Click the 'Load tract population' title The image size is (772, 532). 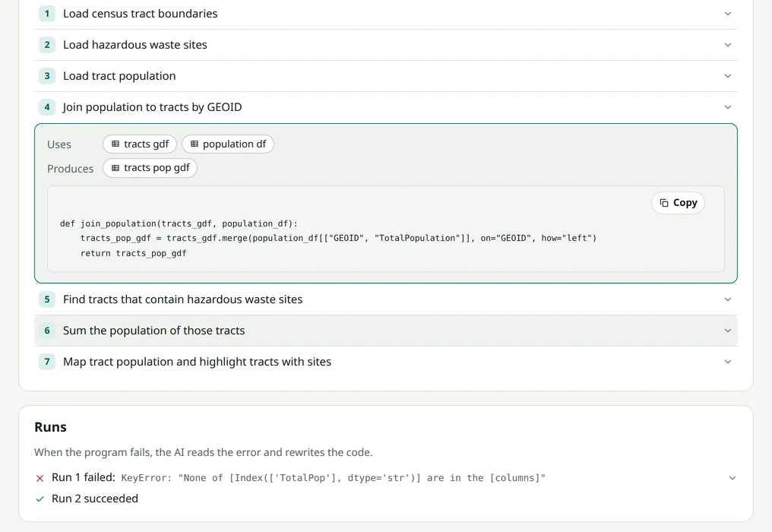coord(119,76)
